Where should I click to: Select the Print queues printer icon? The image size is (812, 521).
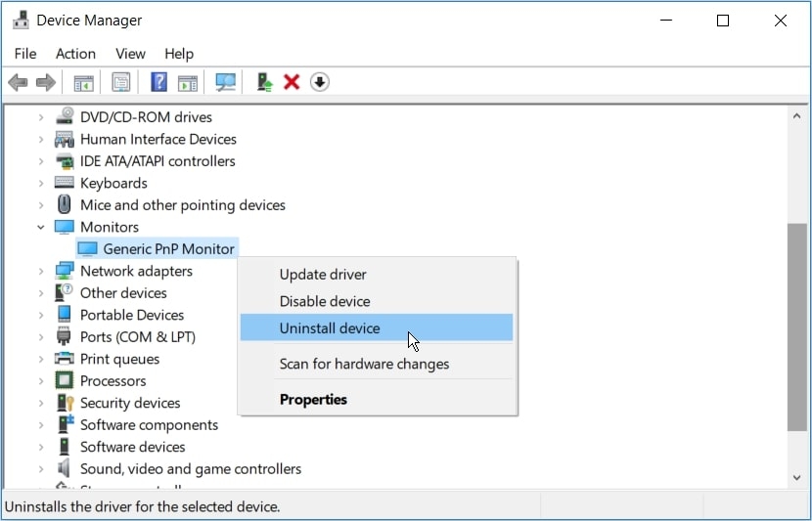coord(65,358)
